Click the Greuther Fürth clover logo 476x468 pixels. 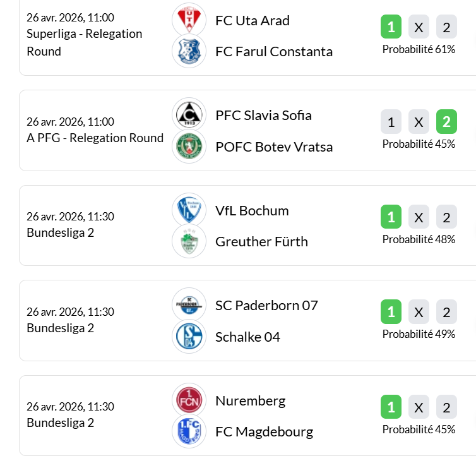point(189,241)
